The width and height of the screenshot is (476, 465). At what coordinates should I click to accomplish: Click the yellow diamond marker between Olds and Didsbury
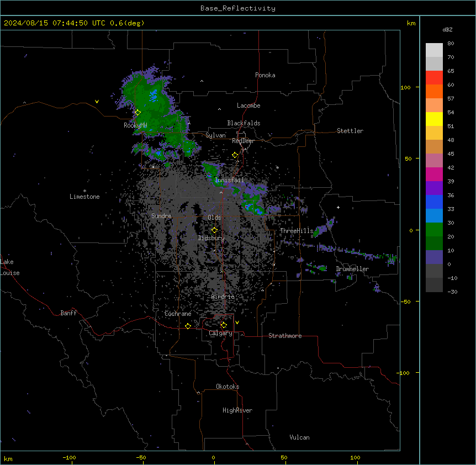(x=214, y=230)
